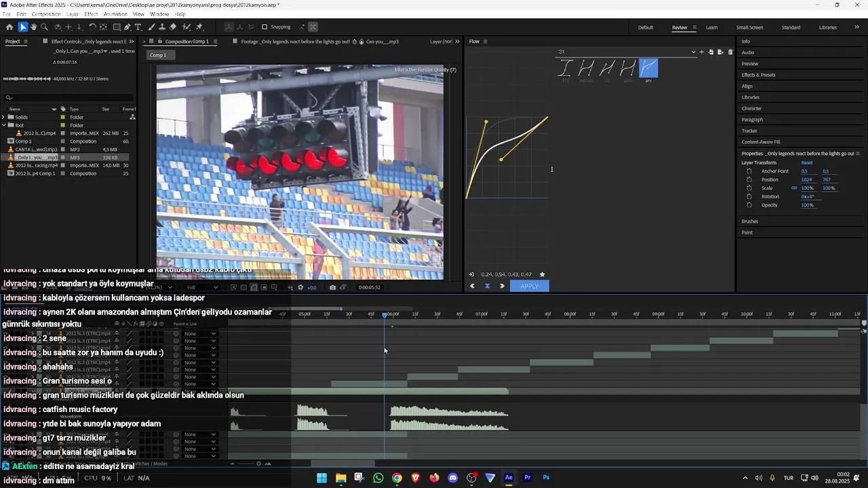Open Photoshop taskbar icon
The height and width of the screenshot is (488, 868).
(x=546, y=478)
